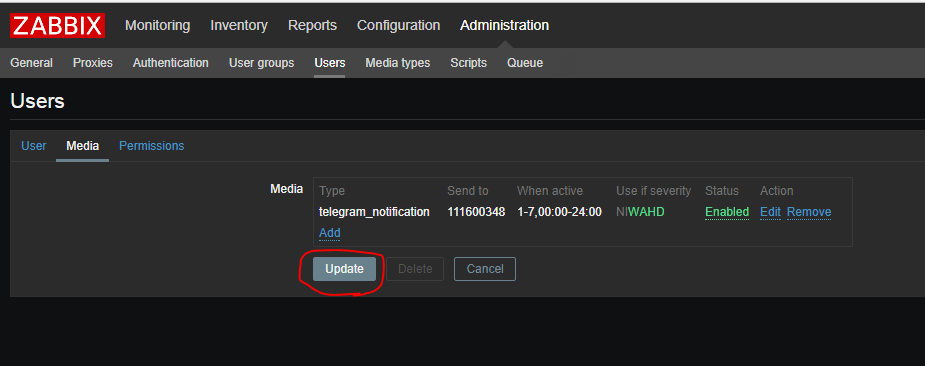Add a new media entry
This screenshot has height=366, width=925.
pos(330,233)
